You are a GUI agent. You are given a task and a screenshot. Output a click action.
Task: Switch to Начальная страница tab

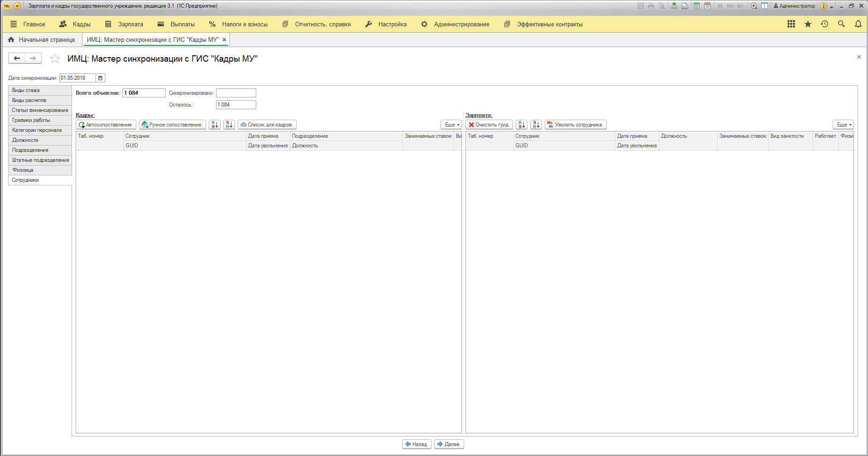click(x=42, y=40)
